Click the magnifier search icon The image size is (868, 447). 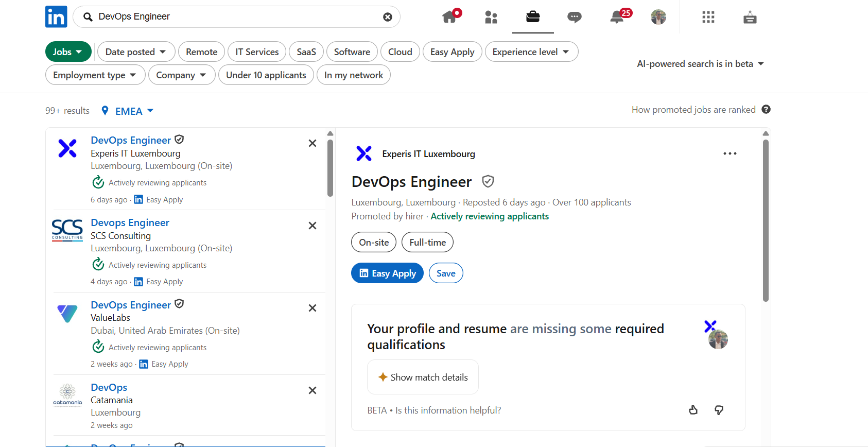point(88,17)
